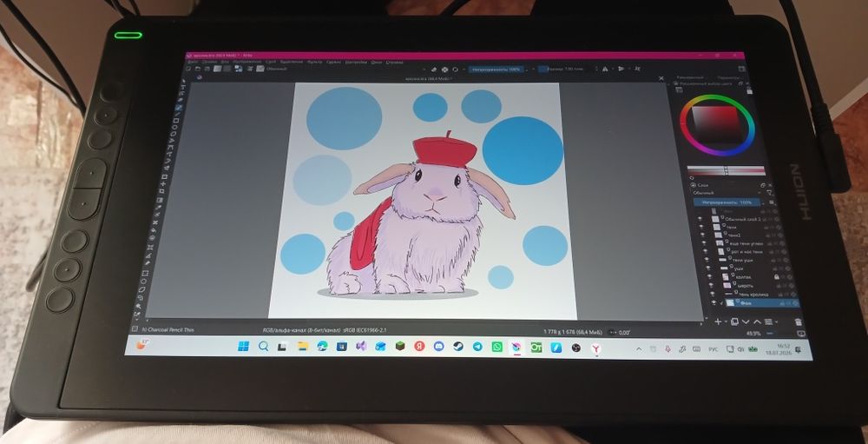
Task: Toggle preserve alpha icon in the toolbar
Action: tap(444, 70)
